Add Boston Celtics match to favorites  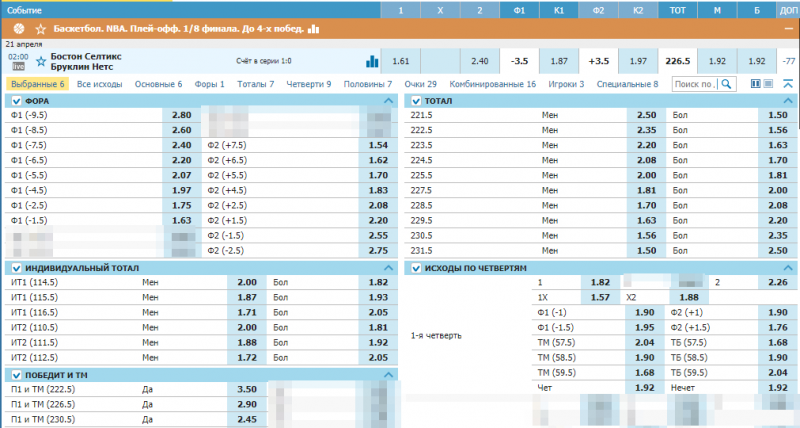tap(40, 60)
